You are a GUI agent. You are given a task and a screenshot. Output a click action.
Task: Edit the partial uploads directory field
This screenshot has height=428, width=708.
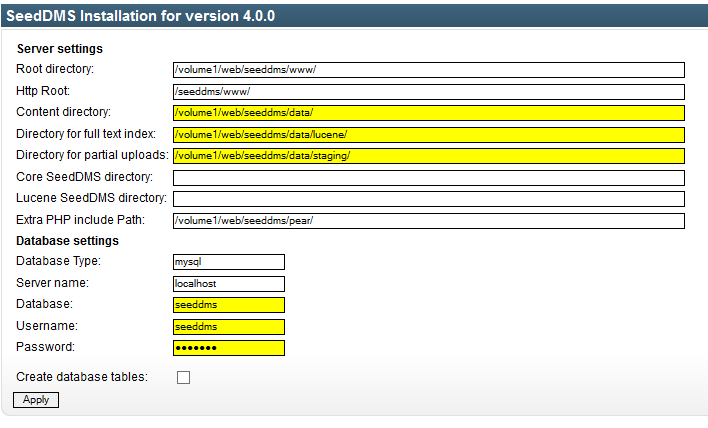(x=428, y=156)
